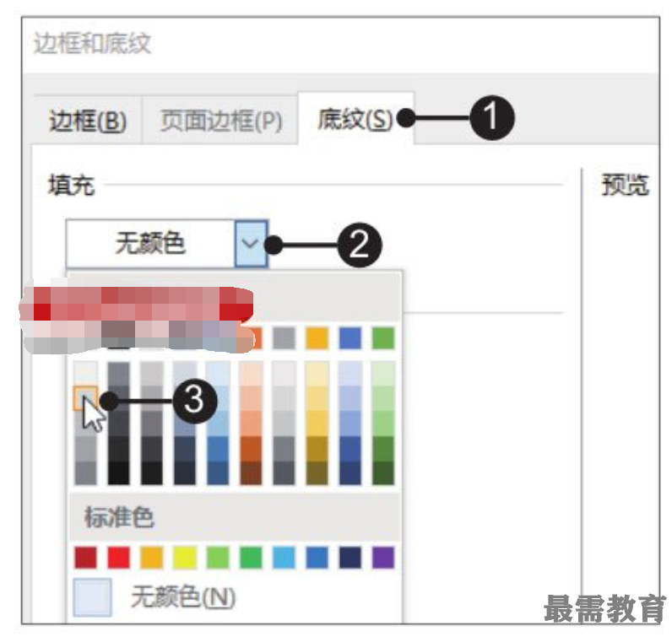Pick orange in standard colors
Viewport: 672px width, 642px height.
coord(152,558)
